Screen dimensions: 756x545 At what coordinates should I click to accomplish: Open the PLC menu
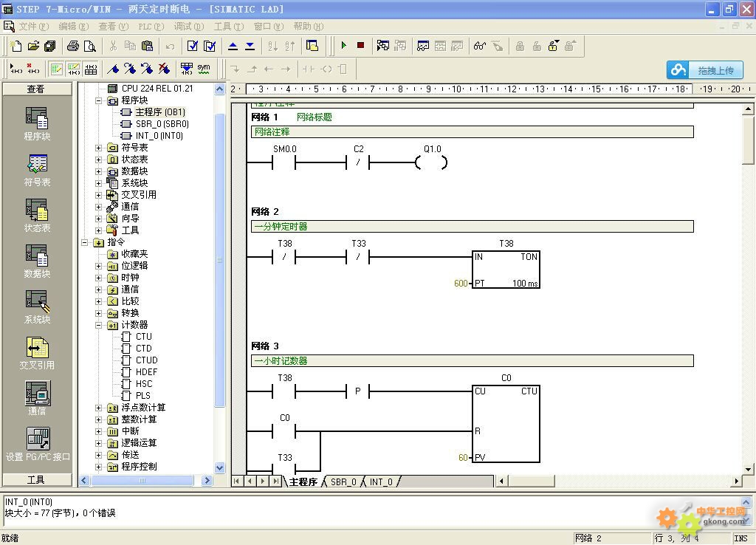pyautogui.click(x=151, y=26)
